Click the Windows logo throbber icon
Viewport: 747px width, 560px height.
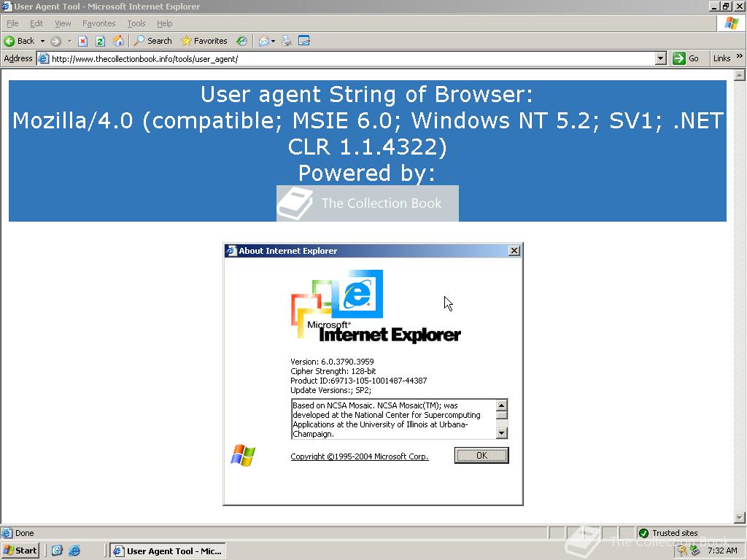point(731,23)
